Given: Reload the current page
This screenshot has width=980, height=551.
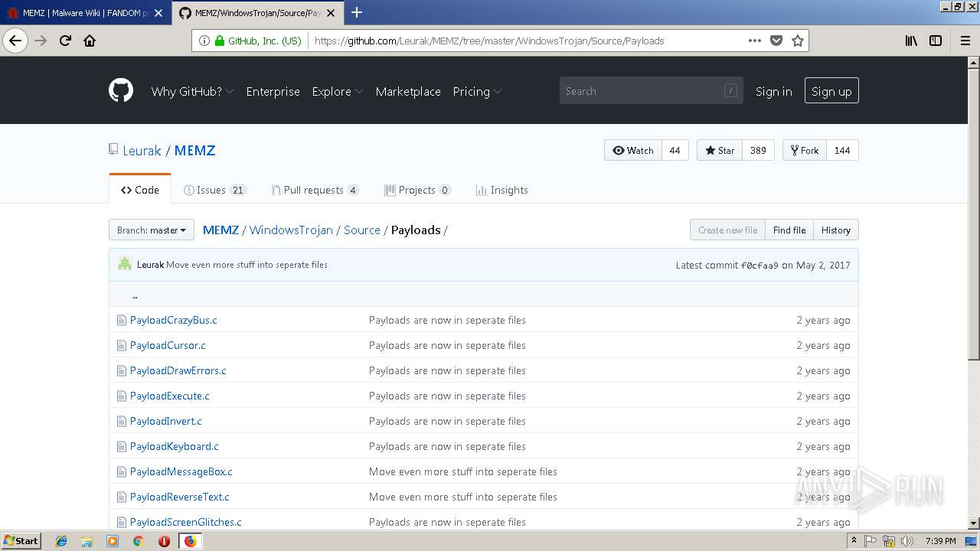Looking at the screenshot, I should (x=65, y=41).
